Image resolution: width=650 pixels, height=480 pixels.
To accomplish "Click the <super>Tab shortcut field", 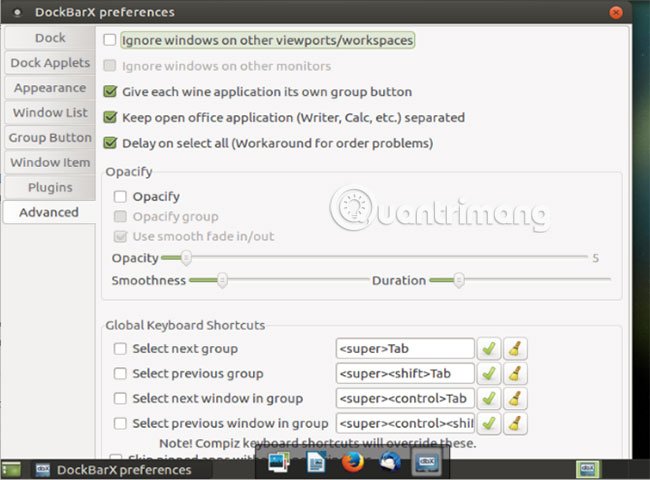I will tap(405, 349).
